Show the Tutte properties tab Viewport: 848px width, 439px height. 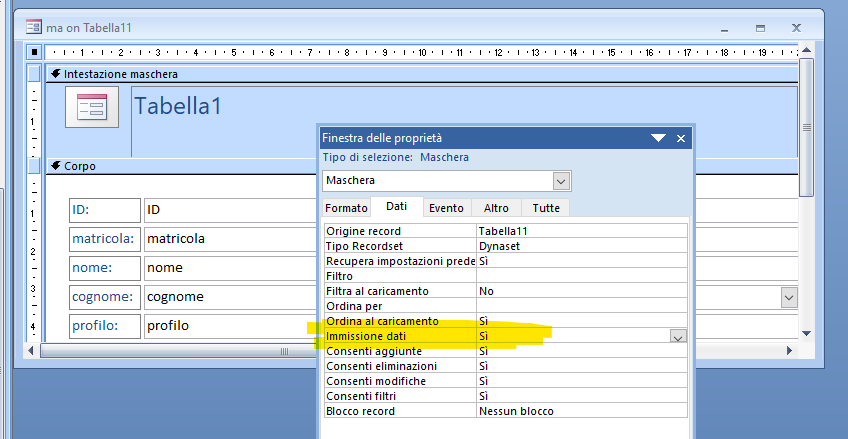pos(546,208)
